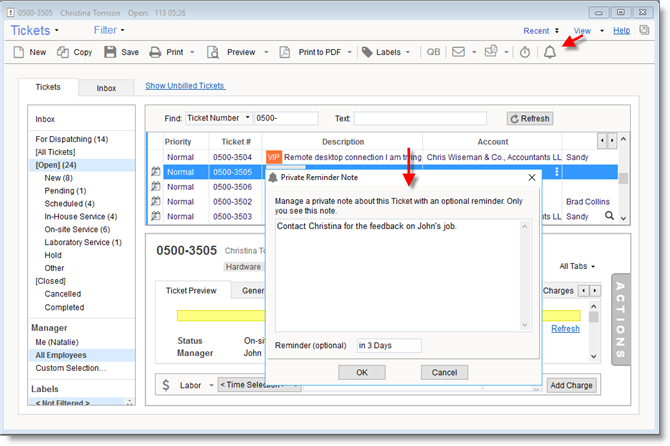
Task: Click the three-dot menu on selected ticket row
Action: (557, 172)
